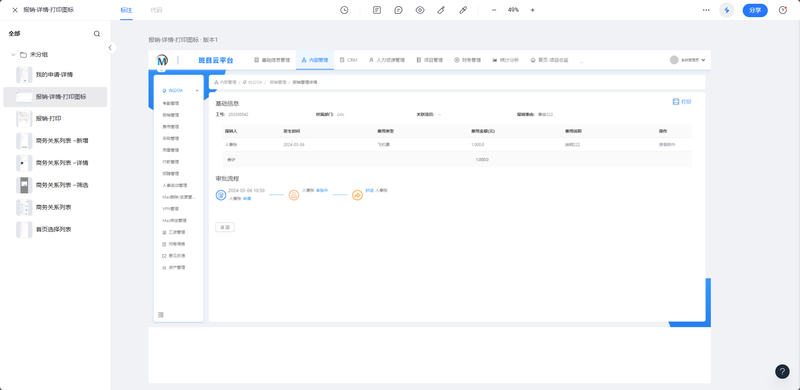The width and height of the screenshot is (800, 390).
Task: Collapse the 办公OA sidebar group in design
Action: click(197, 91)
